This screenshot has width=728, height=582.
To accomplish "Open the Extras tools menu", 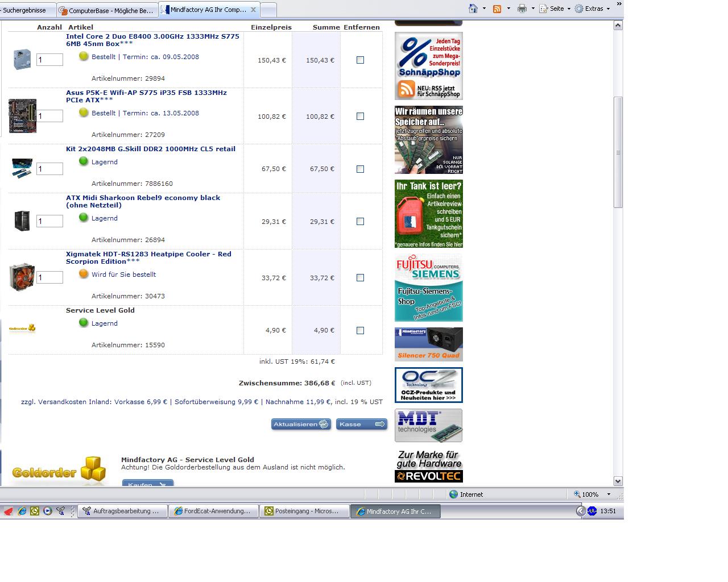I will (592, 9).
